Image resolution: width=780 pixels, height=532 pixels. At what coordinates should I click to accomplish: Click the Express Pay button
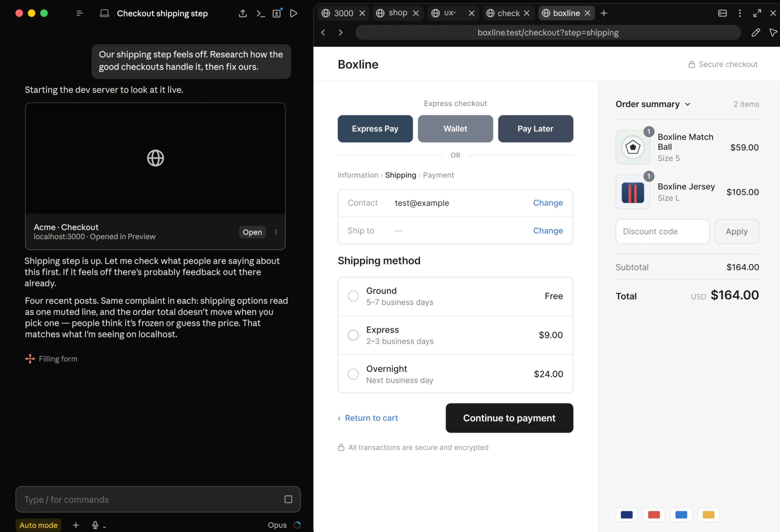(x=375, y=129)
